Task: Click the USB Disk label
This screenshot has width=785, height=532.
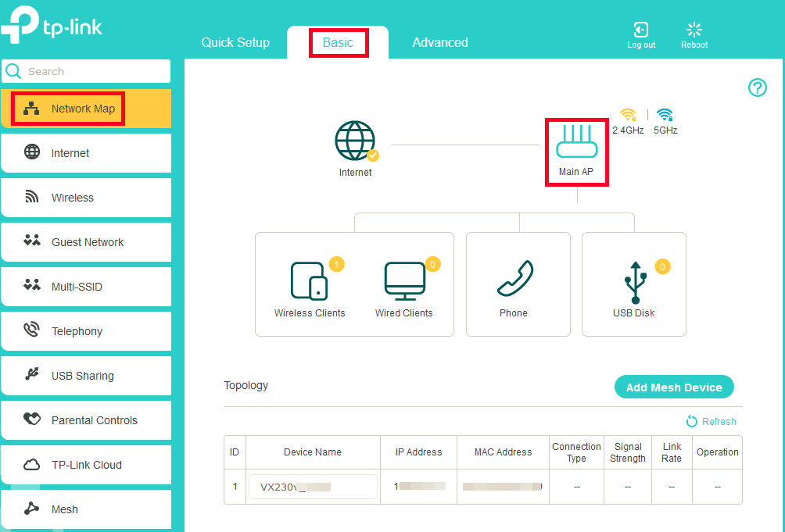Action: (634, 313)
